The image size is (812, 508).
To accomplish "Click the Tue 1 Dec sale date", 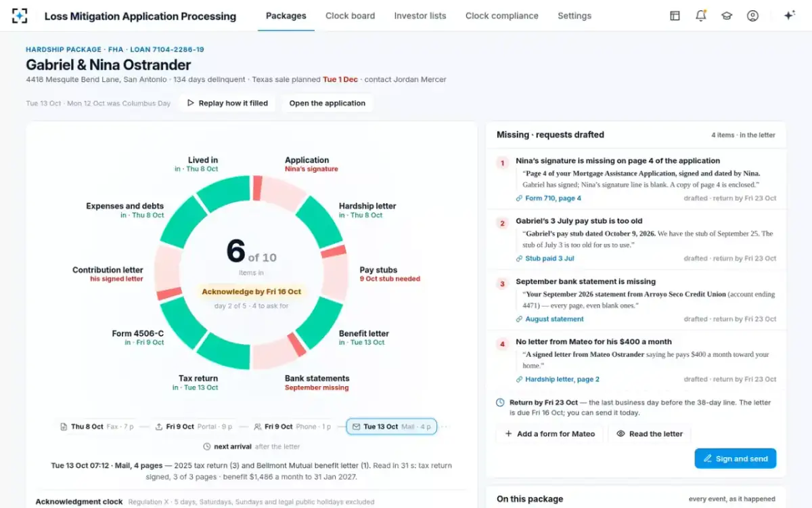I will [340, 79].
